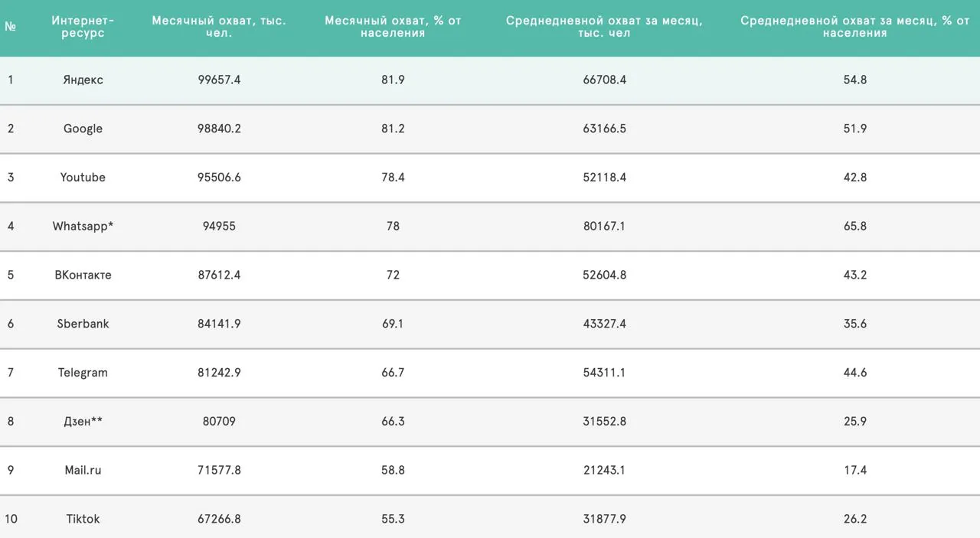The height and width of the screenshot is (538, 980).
Task: Click daily percent 17.4 for Mail.ru
Action: pos(855,470)
